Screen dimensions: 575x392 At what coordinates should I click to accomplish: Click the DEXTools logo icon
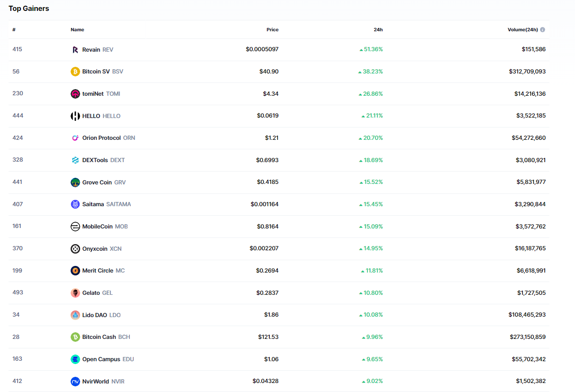point(75,160)
